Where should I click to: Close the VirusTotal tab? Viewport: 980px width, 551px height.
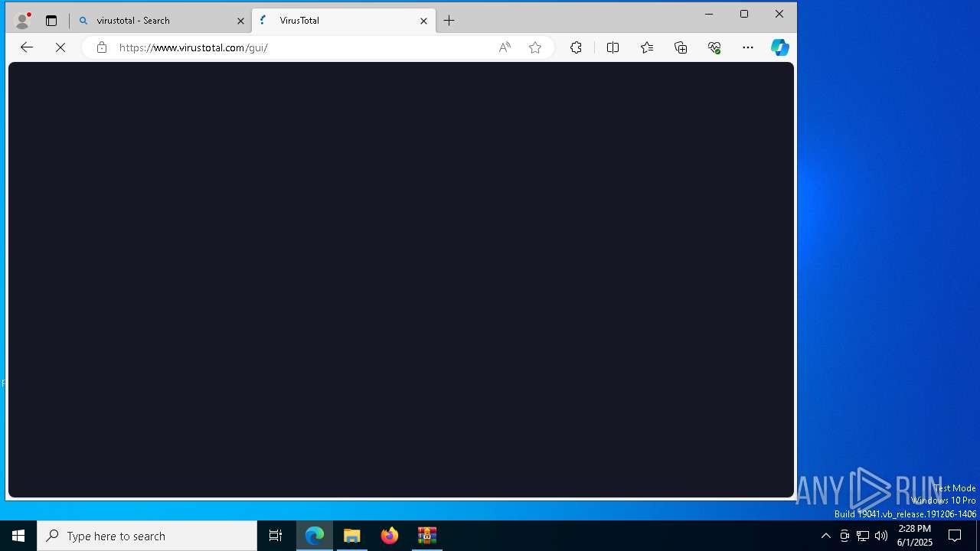pyautogui.click(x=423, y=21)
